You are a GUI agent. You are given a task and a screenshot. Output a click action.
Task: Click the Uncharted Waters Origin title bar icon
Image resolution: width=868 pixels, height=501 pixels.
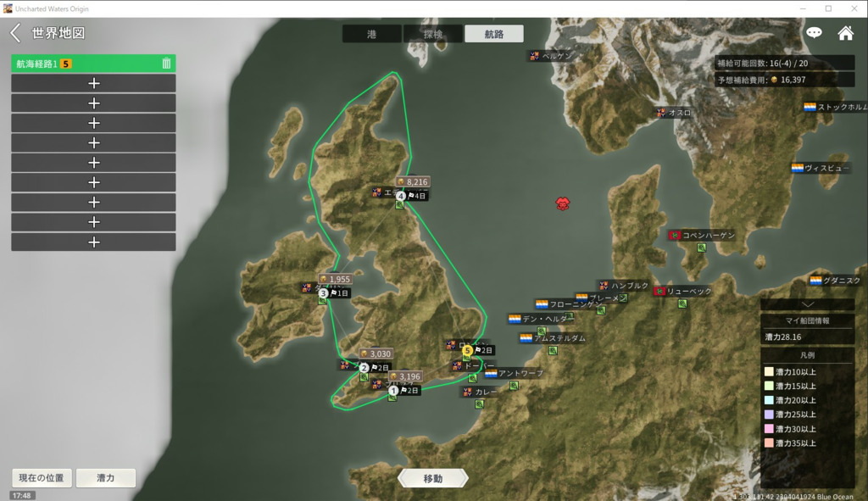pos(7,8)
